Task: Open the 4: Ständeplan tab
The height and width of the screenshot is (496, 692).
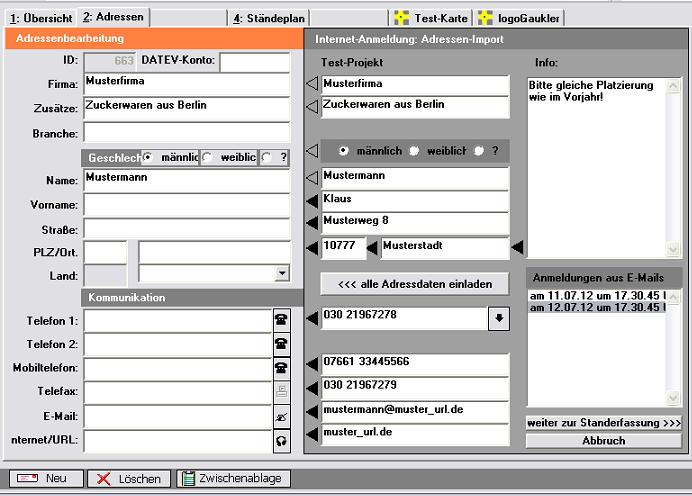Action: pos(269,18)
